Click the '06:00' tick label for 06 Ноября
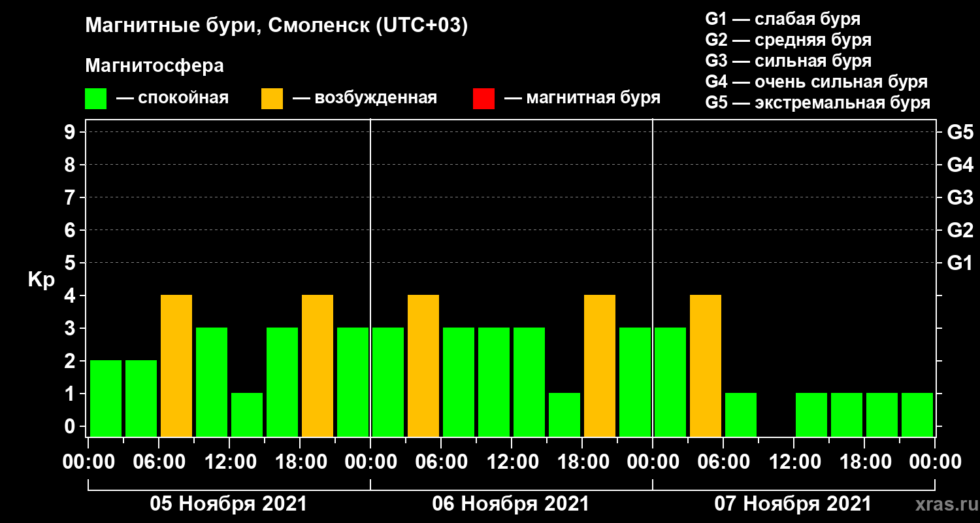This screenshot has width=980, height=523. (x=440, y=462)
